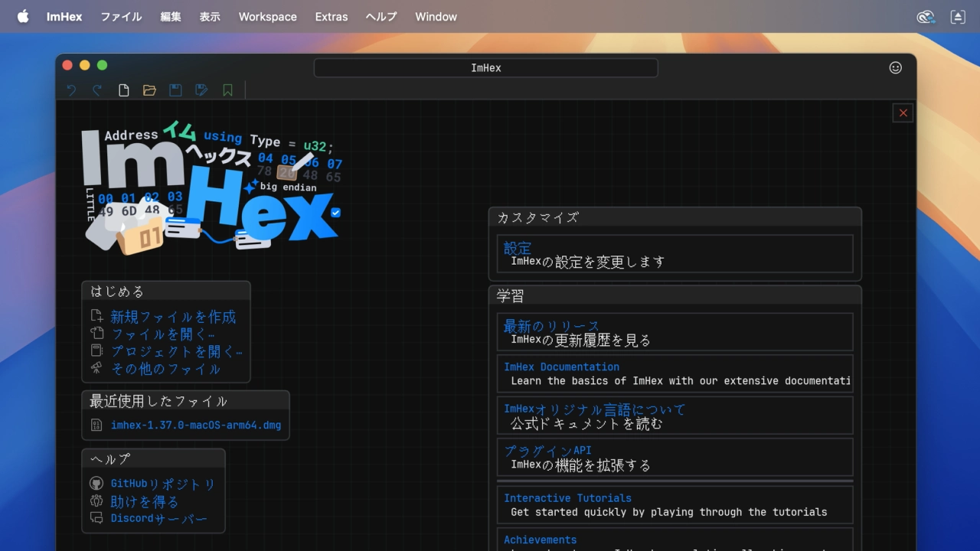
Task: Open the Extras menu
Action: click(332, 16)
